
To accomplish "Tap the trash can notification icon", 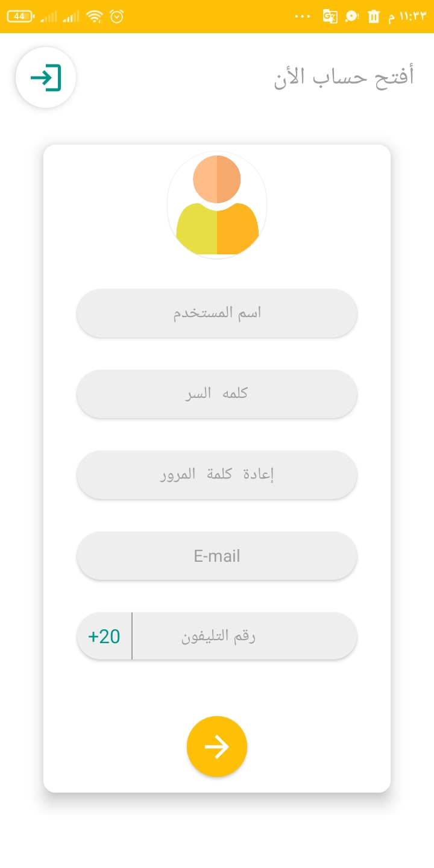I will tap(374, 16).
